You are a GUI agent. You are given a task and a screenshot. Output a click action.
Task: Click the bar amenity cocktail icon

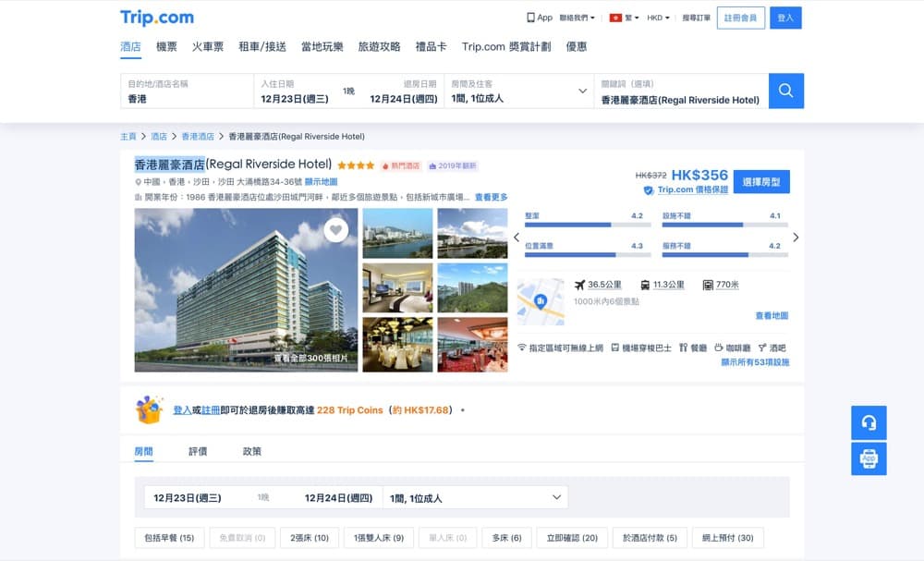pyautogui.click(x=762, y=348)
